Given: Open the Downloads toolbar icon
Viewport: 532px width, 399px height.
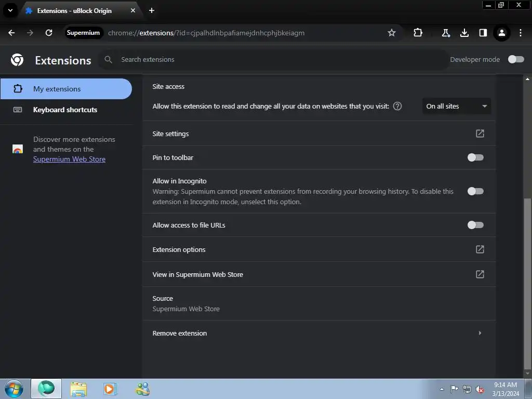Looking at the screenshot, I should 464,33.
